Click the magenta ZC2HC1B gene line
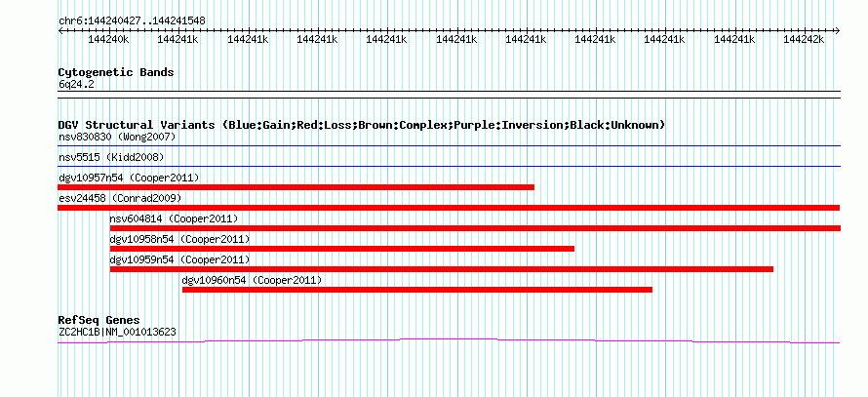This screenshot has width=868, height=397. (449, 341)
